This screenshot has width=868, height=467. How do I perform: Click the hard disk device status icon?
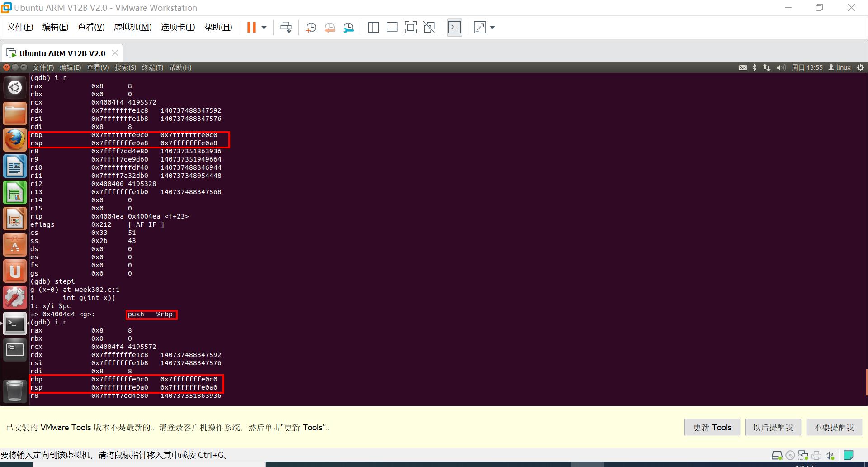coord(777,455)
